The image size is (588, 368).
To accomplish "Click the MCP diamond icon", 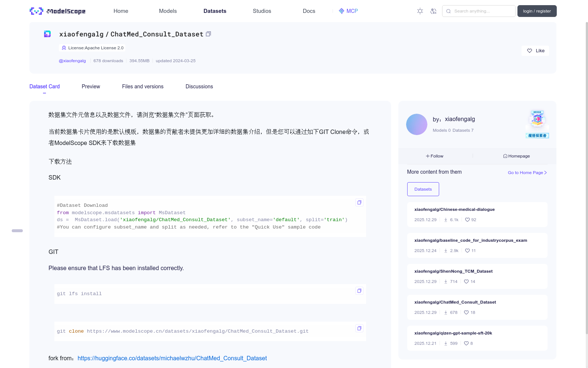I will click(341, 11).
